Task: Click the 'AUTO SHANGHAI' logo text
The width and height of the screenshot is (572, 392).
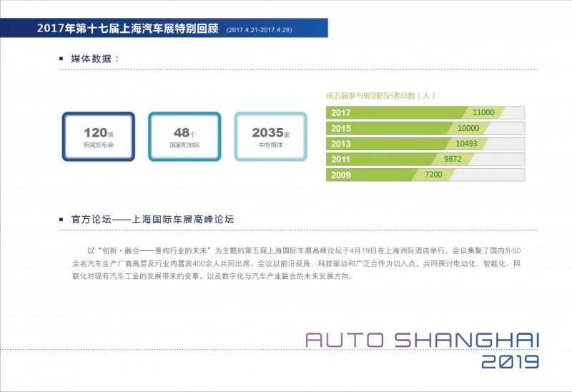Action: [x=422, y=340]
